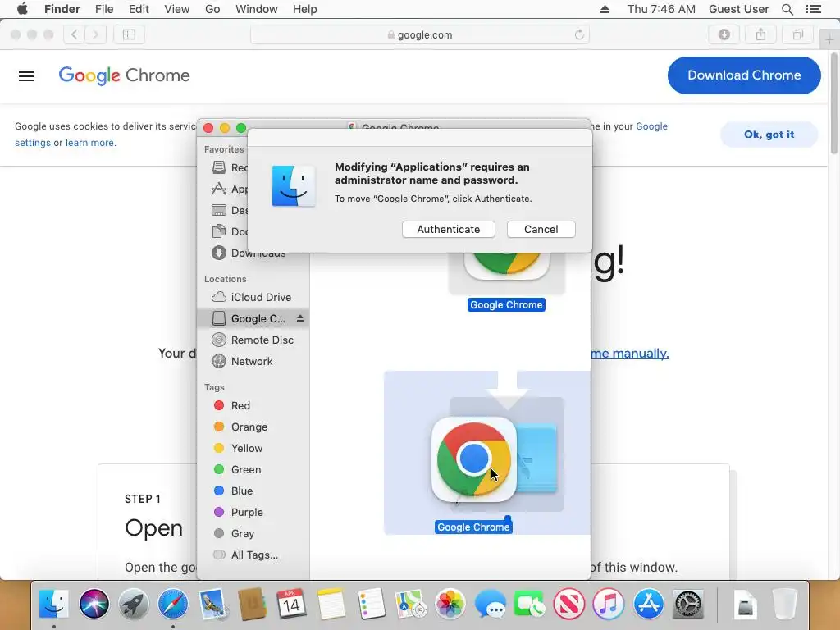Select iCloud Drive in Finder sidebar
This screenshot has height=630, width=840.
coord(253,297)
